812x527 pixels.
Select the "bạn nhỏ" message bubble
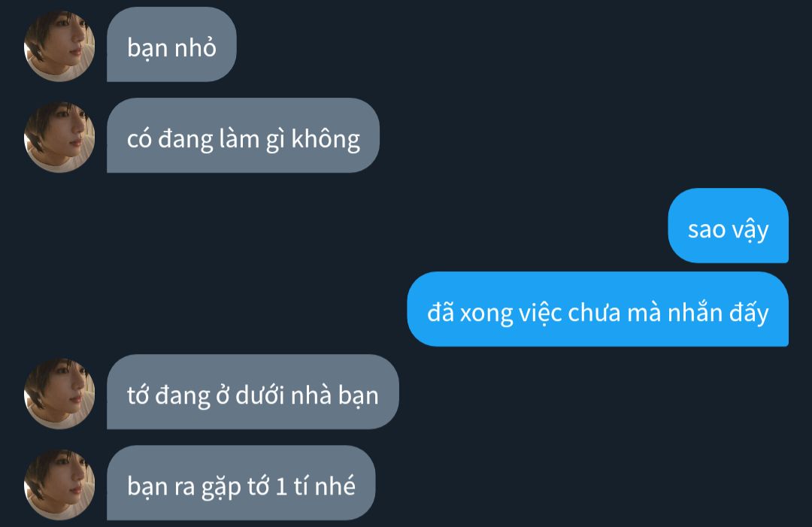171,44
